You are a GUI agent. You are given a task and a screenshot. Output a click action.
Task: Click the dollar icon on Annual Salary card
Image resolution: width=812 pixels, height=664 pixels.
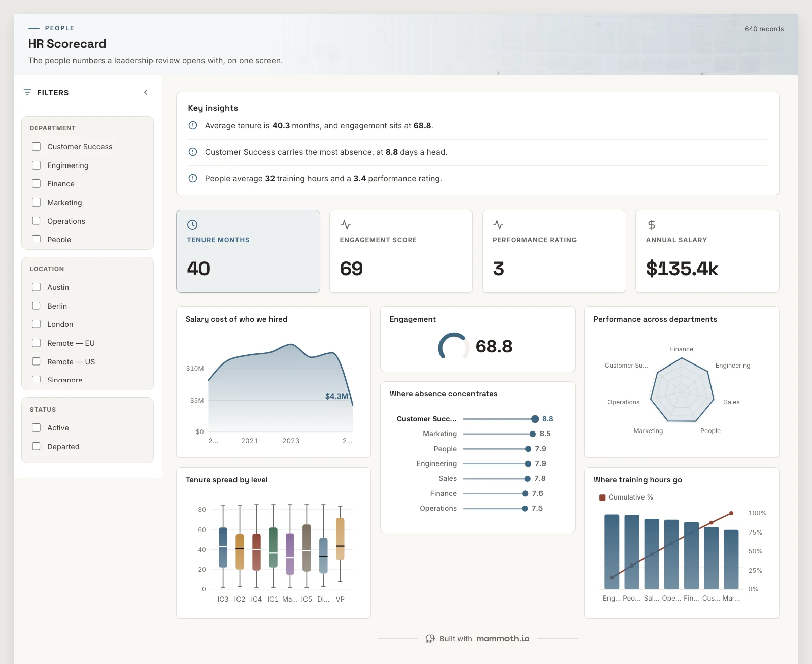[652, 225]
